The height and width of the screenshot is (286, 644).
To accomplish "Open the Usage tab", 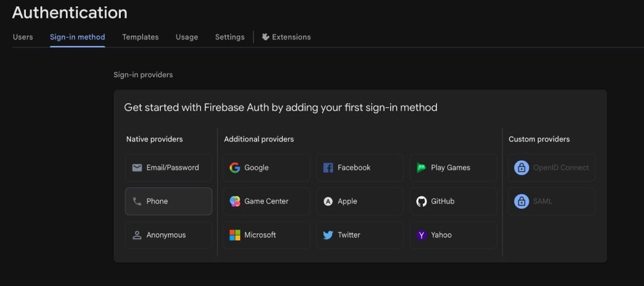I will pyautogui.click(x=187, y=37).
